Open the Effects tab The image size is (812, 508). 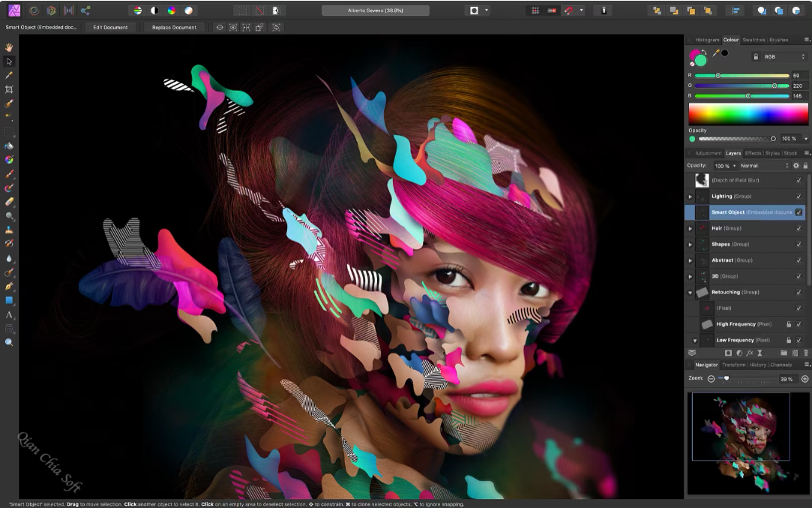[753, 153]
